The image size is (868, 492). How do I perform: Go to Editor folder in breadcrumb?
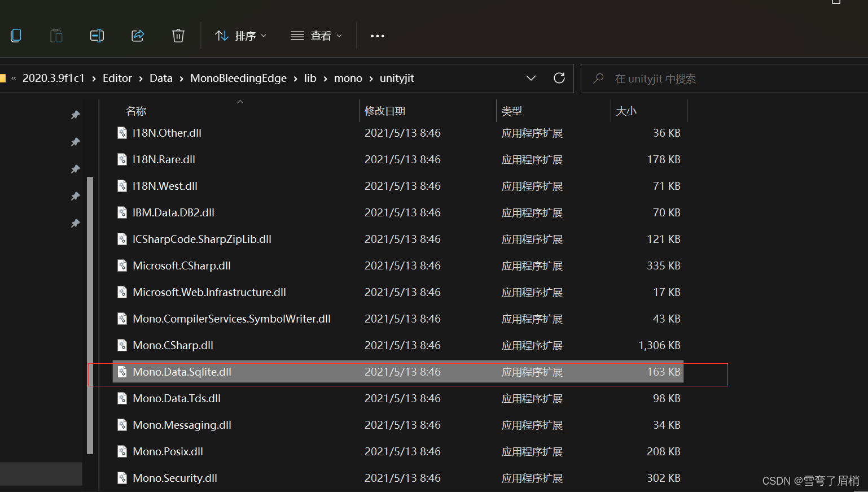pyautogui.click(x=117, y=78)
